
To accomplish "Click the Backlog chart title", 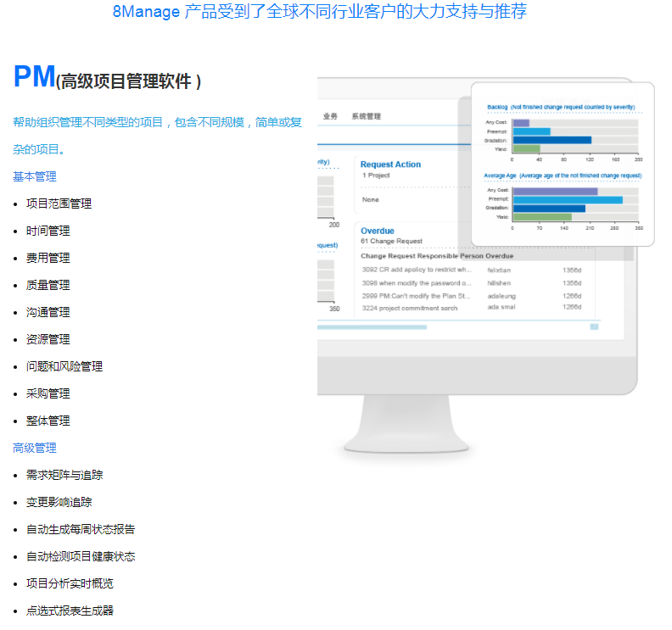I will tap(561, 107).
